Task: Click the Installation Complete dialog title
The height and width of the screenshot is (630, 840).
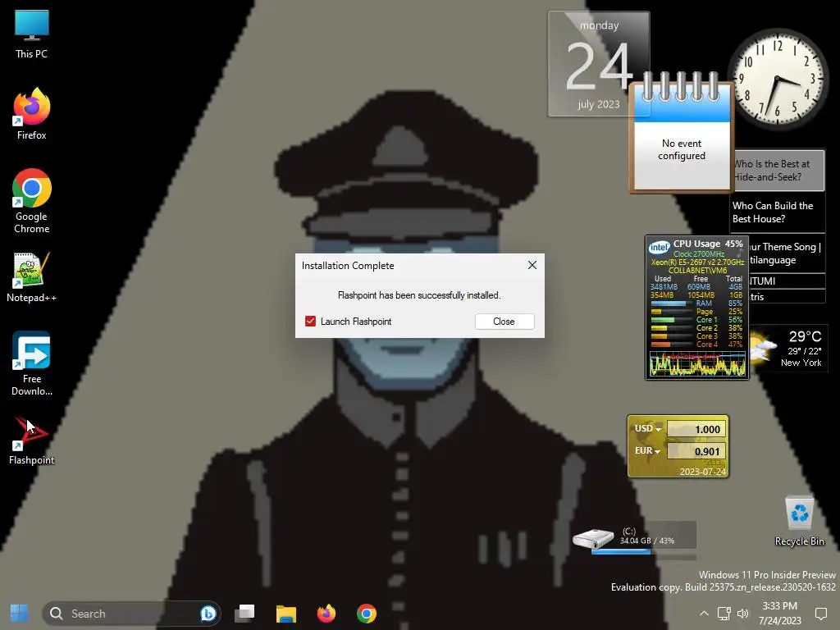Action: (348, 266)
